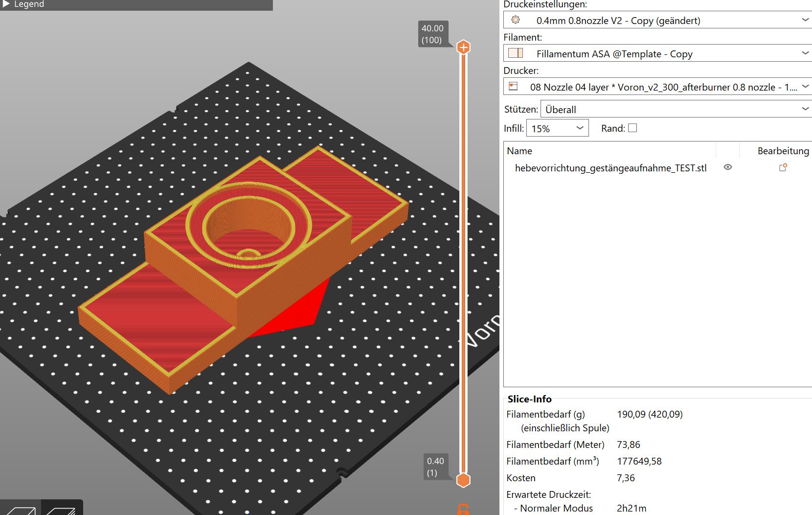Screen dimensions: 812x515
Task: Click the Name column header
Action: click(x=519, y=151)
